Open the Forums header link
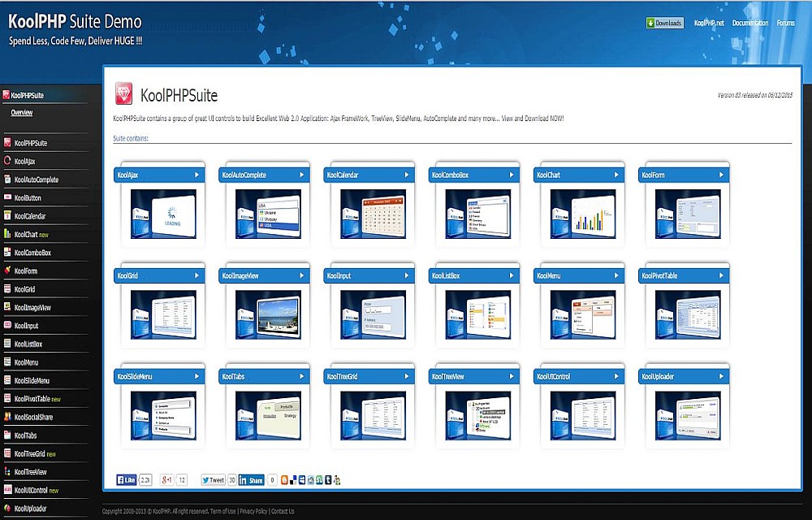The width and height of the screenshot is (812, 520). pos(785,23)
